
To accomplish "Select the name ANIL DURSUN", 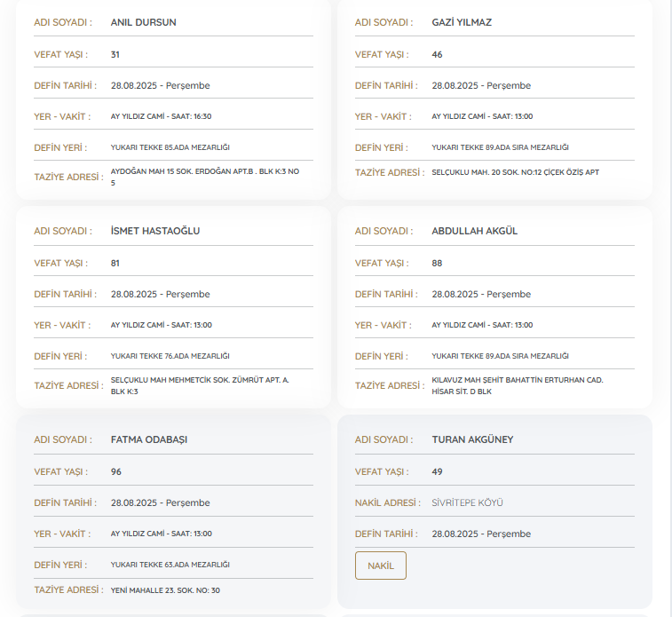I will tap(143, 22).
